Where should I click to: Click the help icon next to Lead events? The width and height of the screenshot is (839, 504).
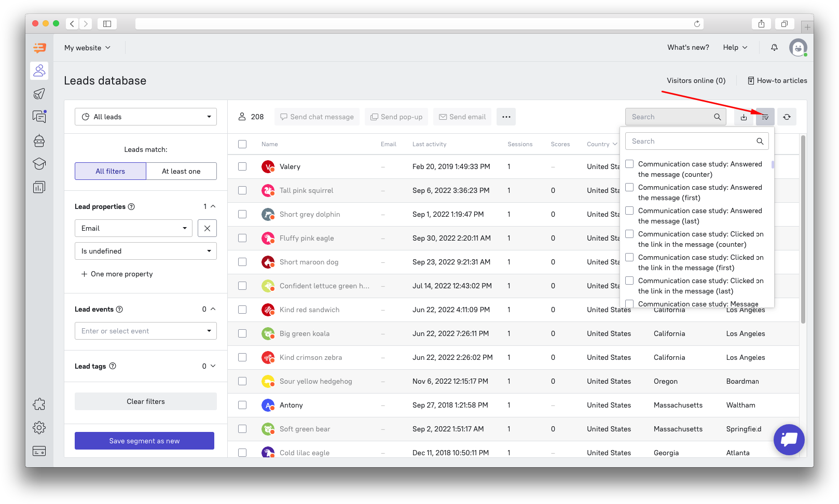pyautogui.click(x=119, y=309)
